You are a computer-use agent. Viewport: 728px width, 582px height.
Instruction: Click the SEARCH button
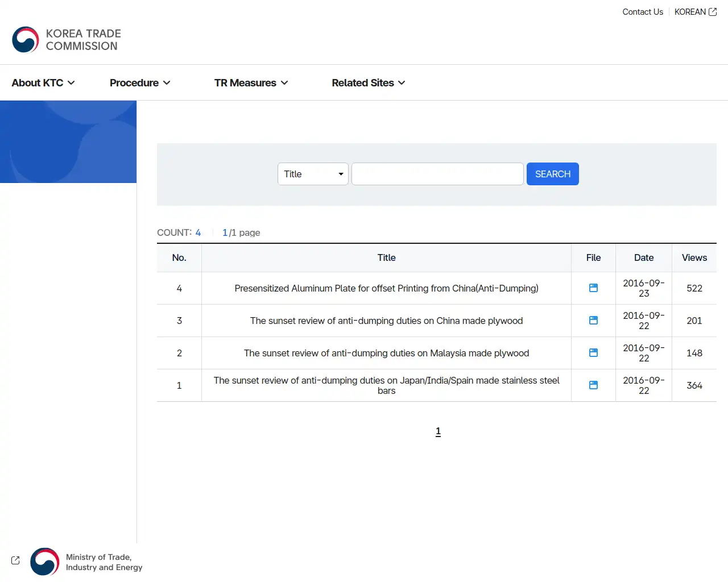pyautogui.click(x=553, y=174)
